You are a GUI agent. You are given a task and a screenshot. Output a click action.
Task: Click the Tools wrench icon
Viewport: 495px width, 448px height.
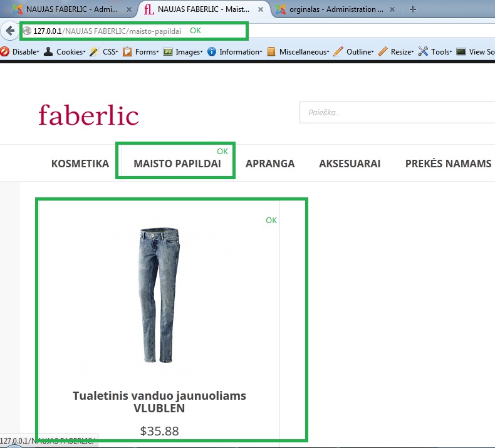423,51
